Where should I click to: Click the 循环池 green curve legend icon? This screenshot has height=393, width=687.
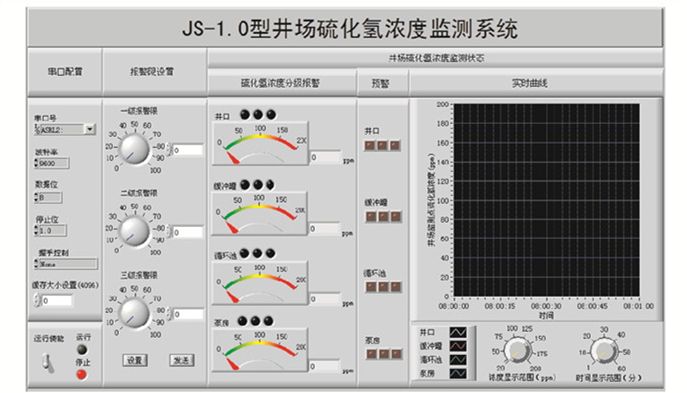click(458, 360)
